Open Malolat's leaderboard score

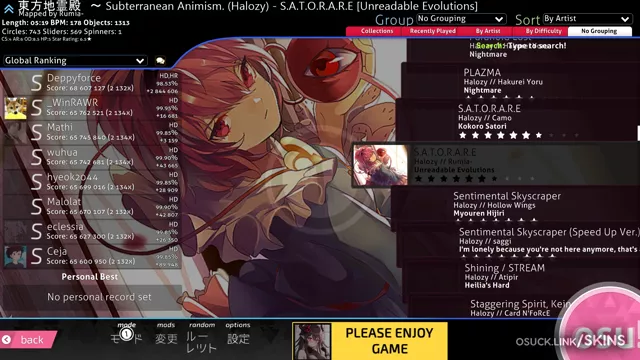pyautogui.click(x=91, y=207)
